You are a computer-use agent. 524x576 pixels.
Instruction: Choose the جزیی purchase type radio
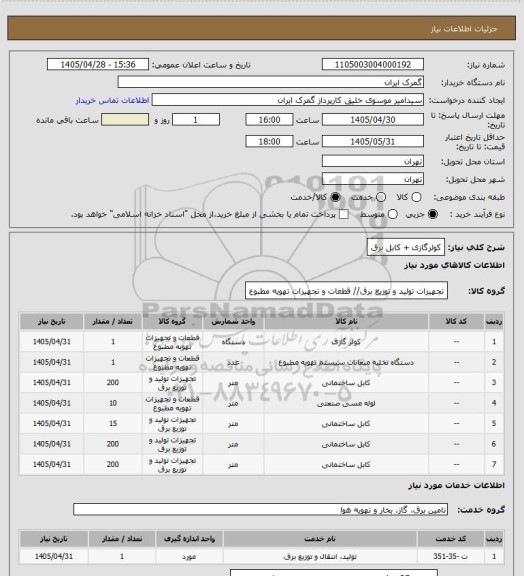433,214
